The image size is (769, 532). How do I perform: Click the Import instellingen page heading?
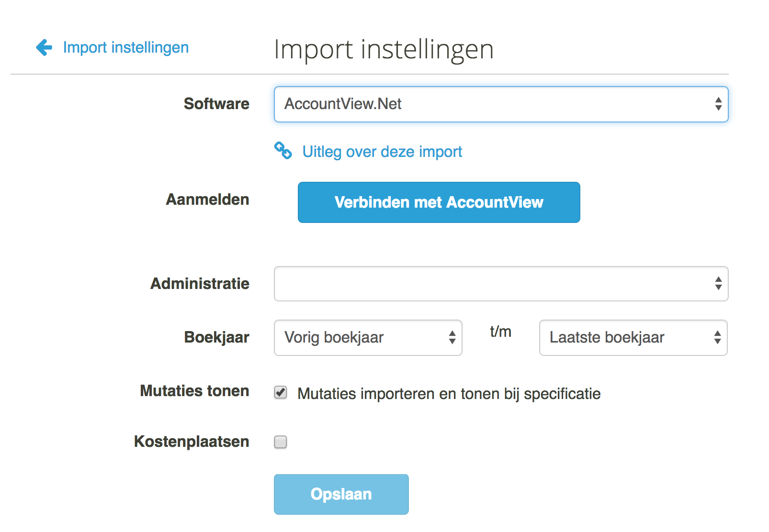384,49
